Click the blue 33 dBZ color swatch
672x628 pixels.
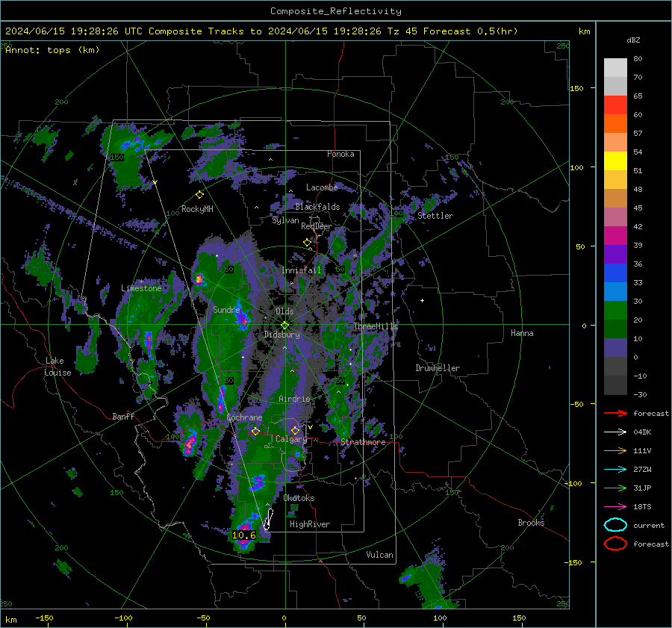[615, 273]
